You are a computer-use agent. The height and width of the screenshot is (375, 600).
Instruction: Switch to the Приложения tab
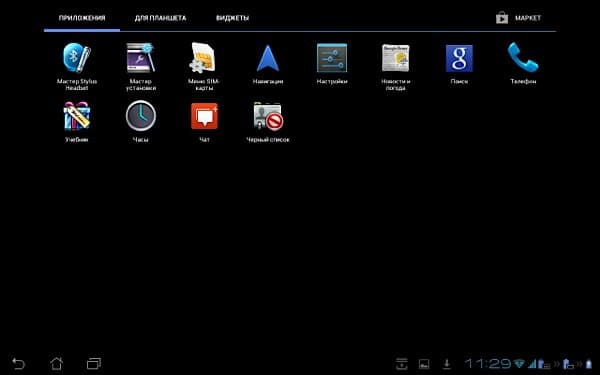tap(82, 18)
